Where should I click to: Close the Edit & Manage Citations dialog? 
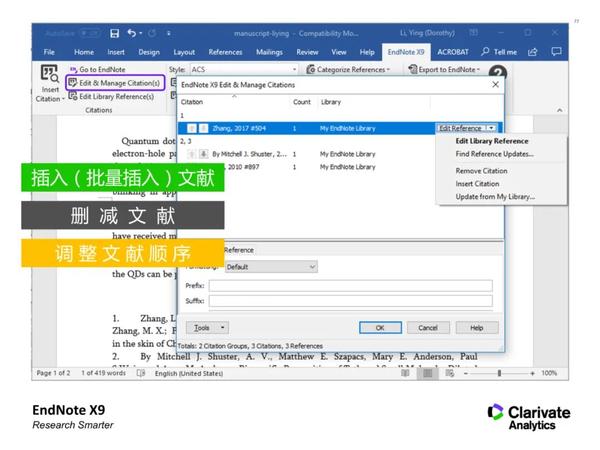pyautogui.click(x=495, y=84)
